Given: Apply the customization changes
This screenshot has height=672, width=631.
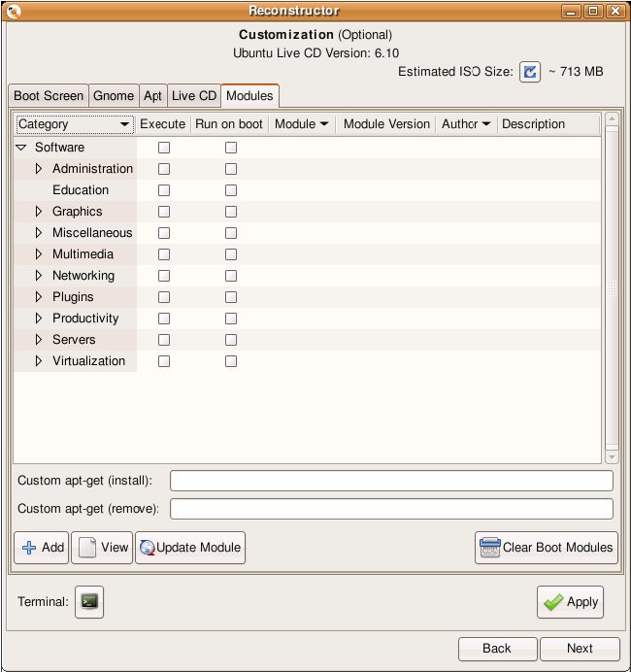Looking at the screenshot, I should tap(570, 602).
